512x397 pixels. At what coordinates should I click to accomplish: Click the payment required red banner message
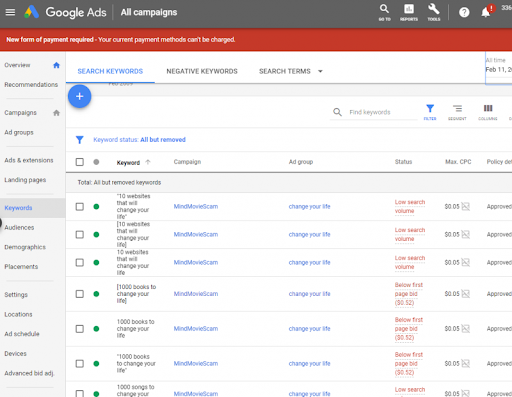pyautogui.click(x=121, y=40)
